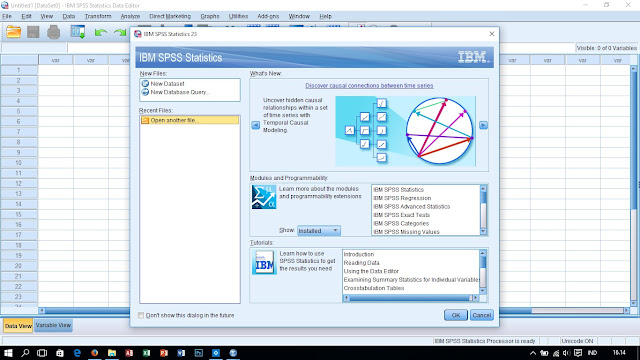Click the New Database Query icon
640x360 pixels.
point(145,92)
